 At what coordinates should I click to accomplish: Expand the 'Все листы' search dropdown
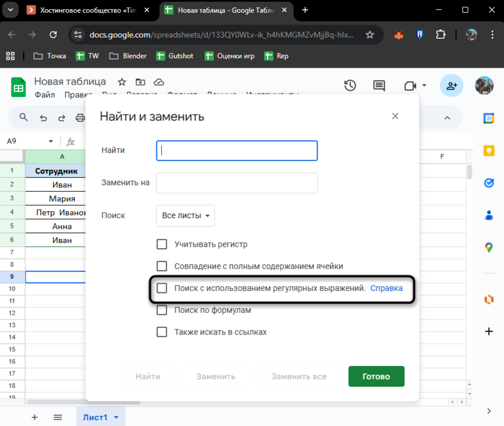pos(185,216)
